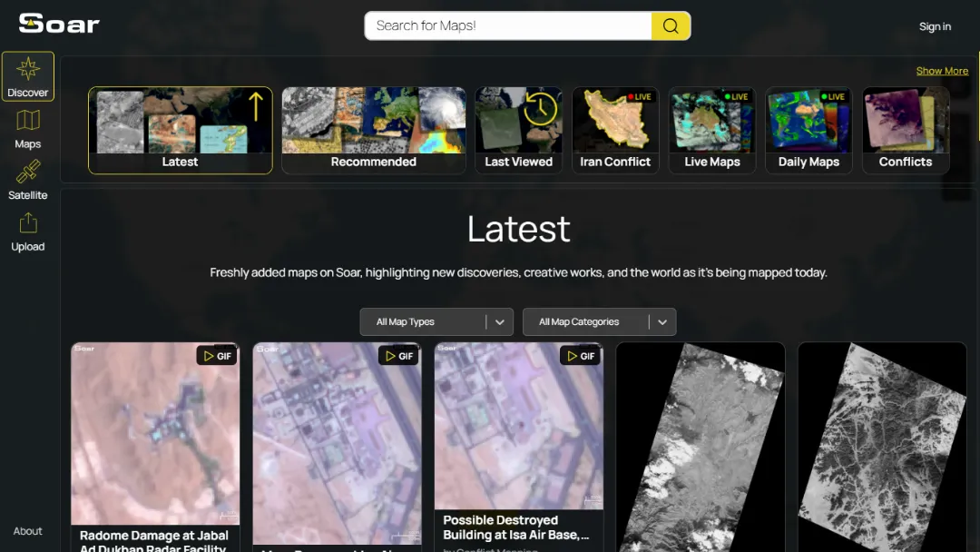This screenshot has width=980, height=552.
Task: Play GIF on Isa Air Base card
Action: point(581,356)
